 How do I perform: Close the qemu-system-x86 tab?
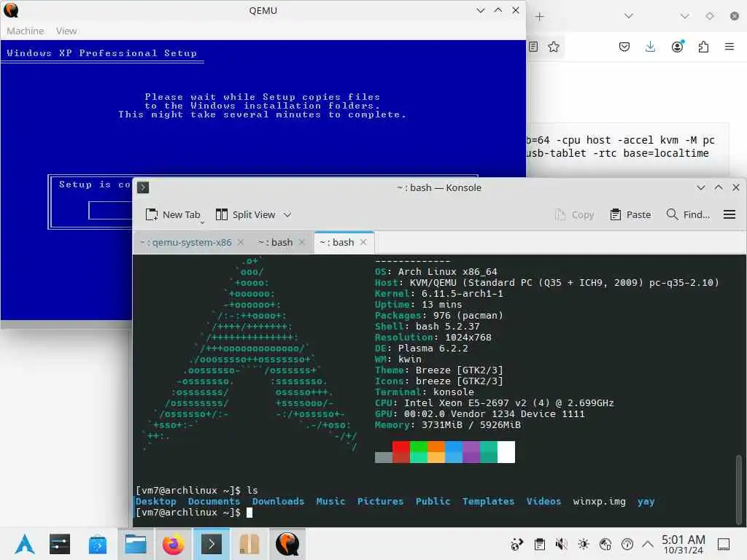[241, 242]
